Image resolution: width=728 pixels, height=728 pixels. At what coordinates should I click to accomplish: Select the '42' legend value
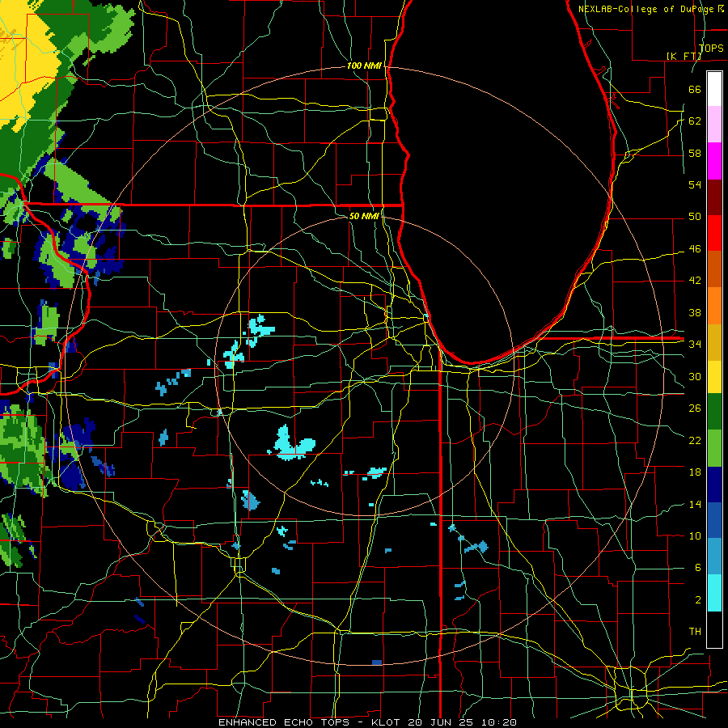click(x=695, y=281)
